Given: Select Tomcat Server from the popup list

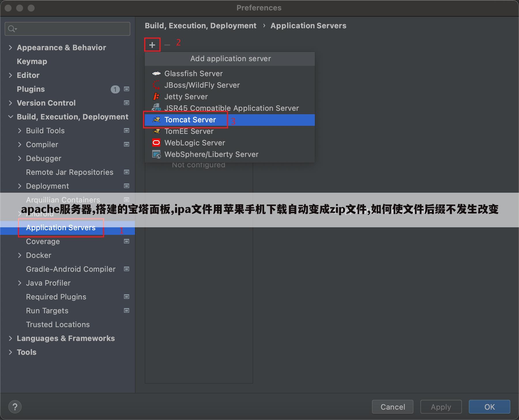Looking at the screenshot, I should coord(190,120).
